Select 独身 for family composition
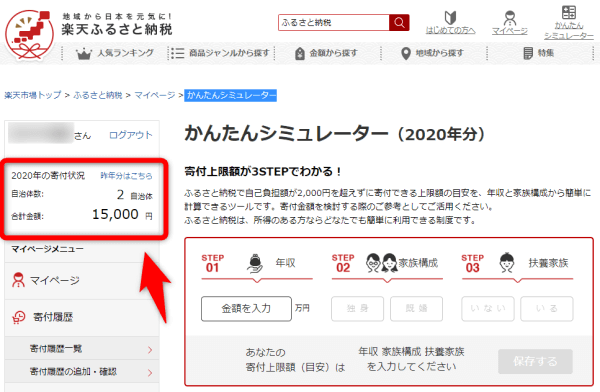Screen dimensions: 600x392 (x=357, y=309)
